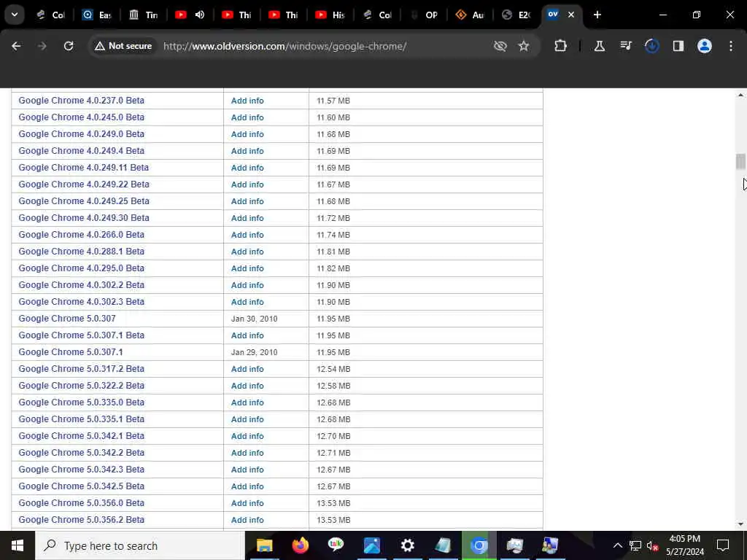Open the taskbar clock and date
This screenshot has height=560, width=747.
click(x=684, y=545)
